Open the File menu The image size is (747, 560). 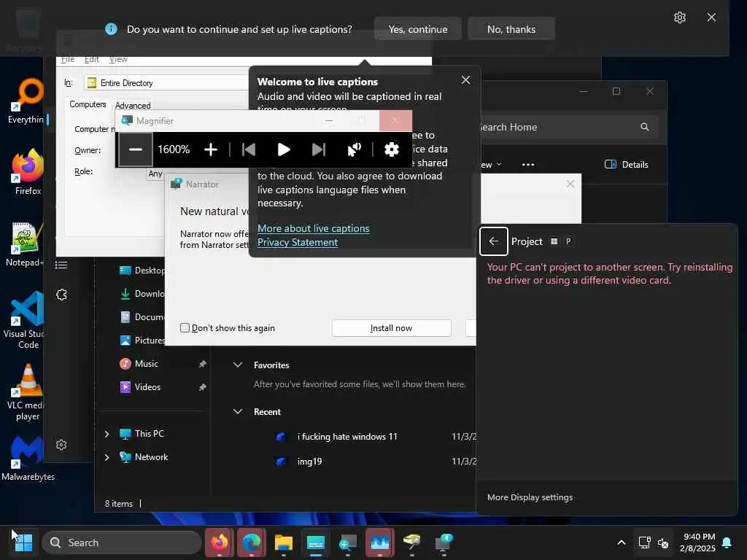pyautogui.click(x=68, y=59)
